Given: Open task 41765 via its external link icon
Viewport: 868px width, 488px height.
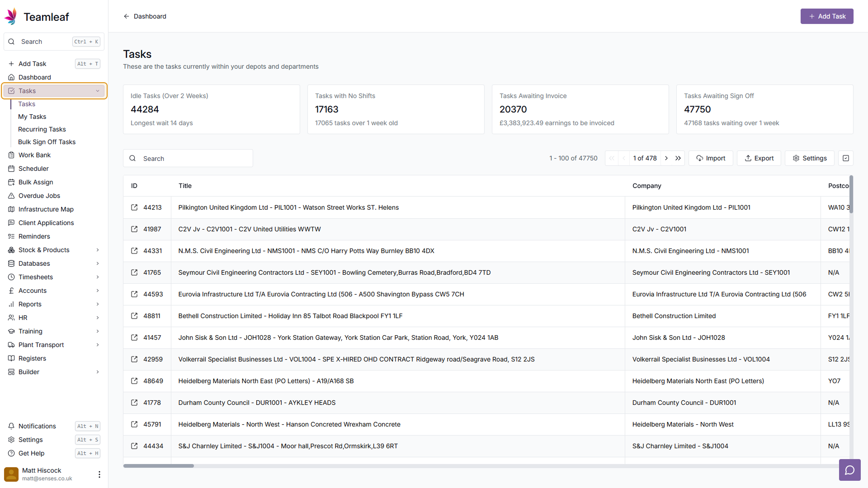Looking at the screenshot, I should 134,272.
